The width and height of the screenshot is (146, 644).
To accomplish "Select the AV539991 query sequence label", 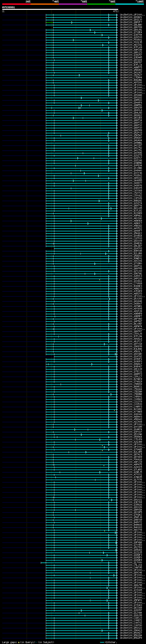I will [x=8, y=7].
